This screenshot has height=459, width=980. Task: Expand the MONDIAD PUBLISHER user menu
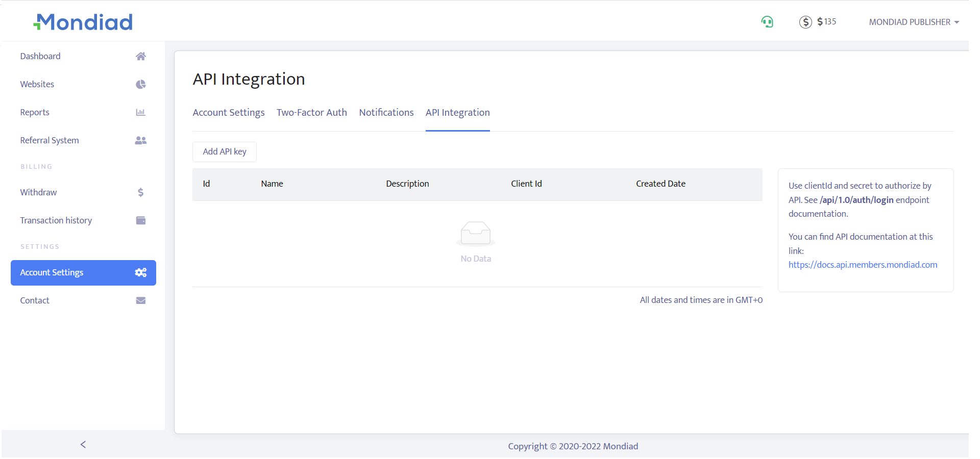pyautogui.click(x=914, y=22)
